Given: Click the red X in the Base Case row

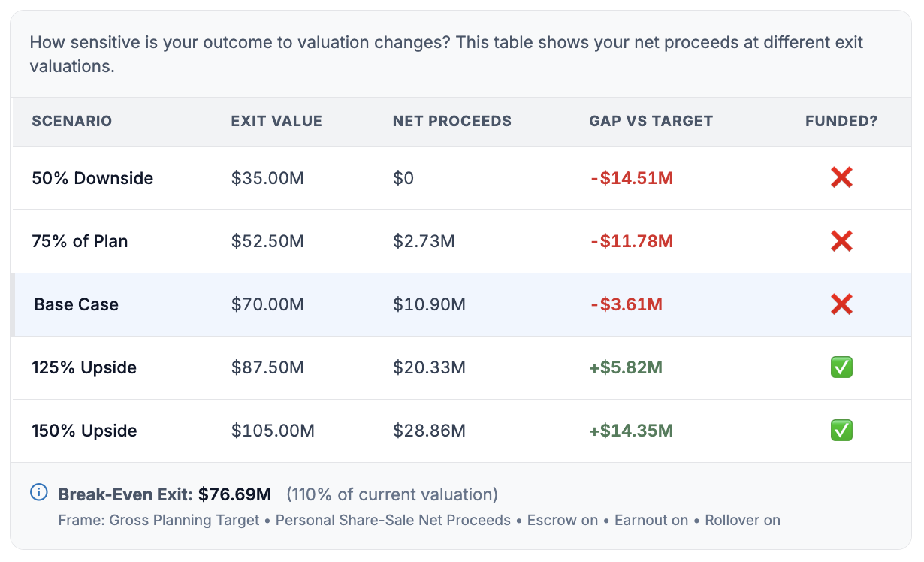Looking at the screenshot, I should (841, 304).
